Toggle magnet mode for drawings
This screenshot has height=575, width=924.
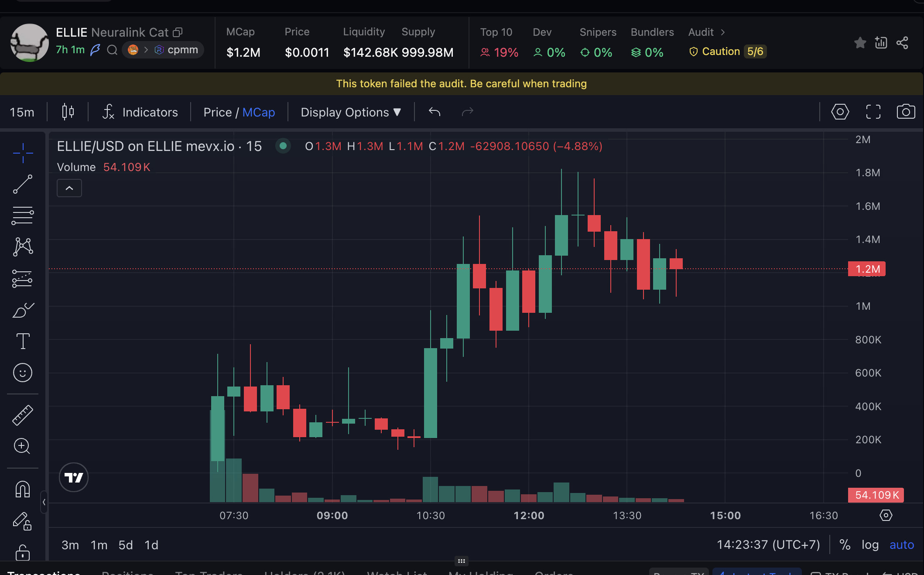click(x=23, y=489)
